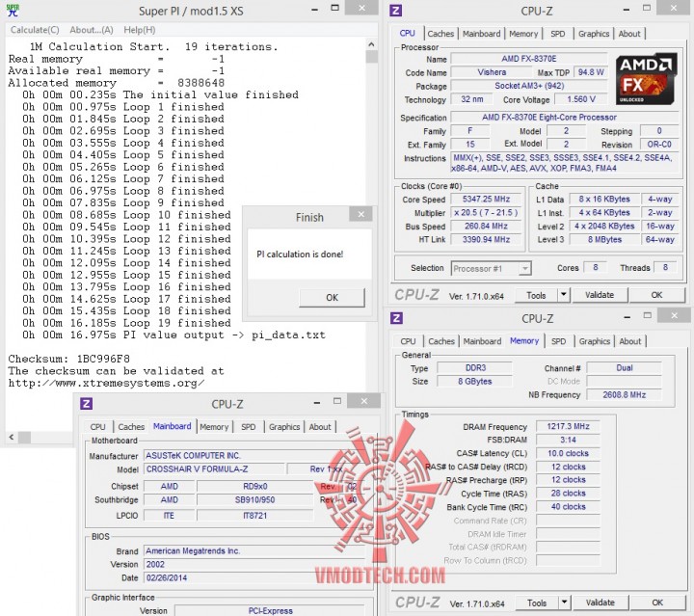Viewport: 694px width, 616px height.
Task: Click the NB Frequency 2608.8 MHz value
Action: 624,394
